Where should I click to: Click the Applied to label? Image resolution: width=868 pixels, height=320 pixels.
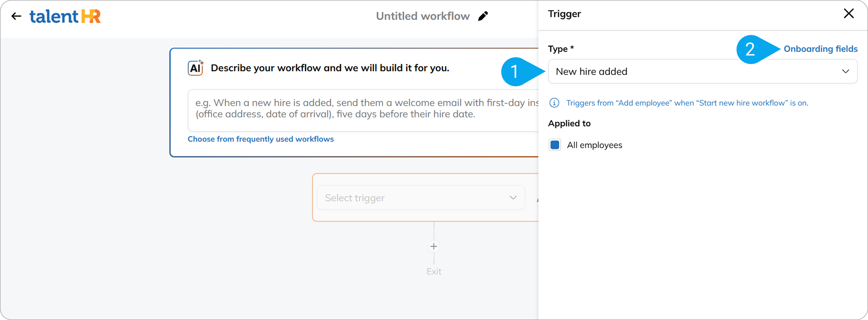pos(569,124)
